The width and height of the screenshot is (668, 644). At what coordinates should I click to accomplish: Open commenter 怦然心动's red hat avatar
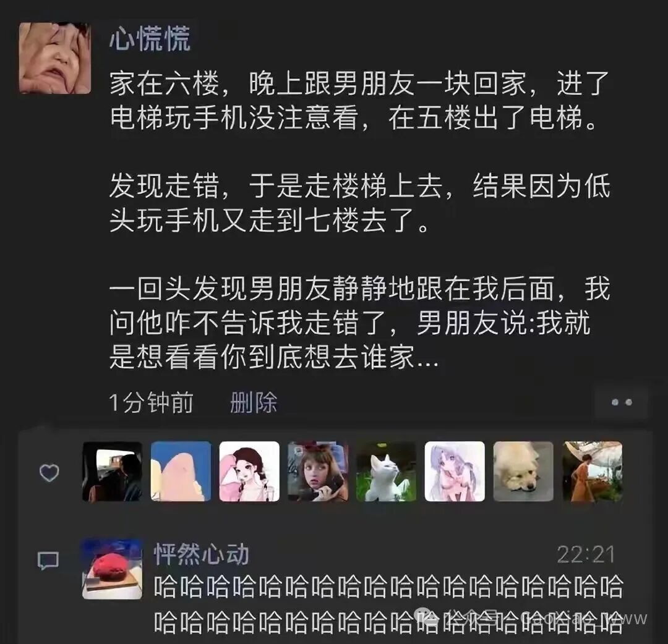point(112,569)
